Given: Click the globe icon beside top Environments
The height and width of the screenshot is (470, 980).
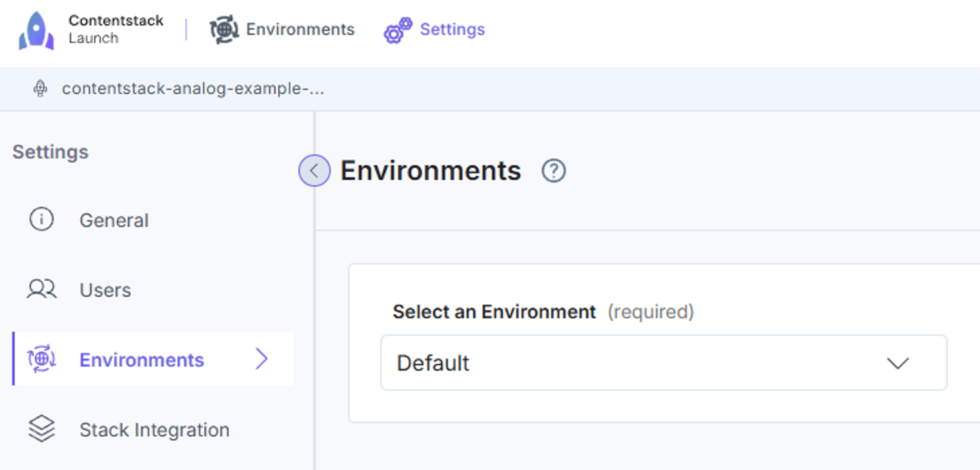Looking at the screenshot, I should [x=225, y=29].
